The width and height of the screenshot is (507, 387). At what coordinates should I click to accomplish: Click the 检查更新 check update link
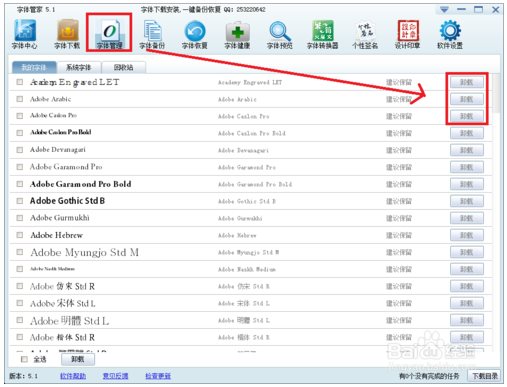[158, 376]
